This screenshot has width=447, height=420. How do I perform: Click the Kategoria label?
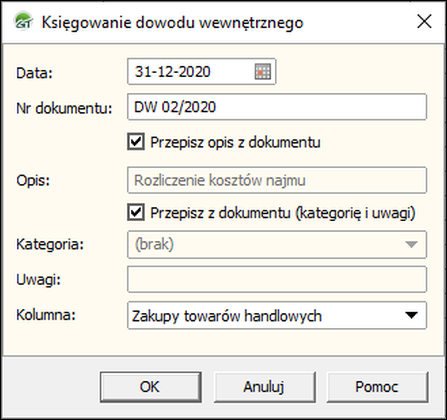(x=50, y=245)
